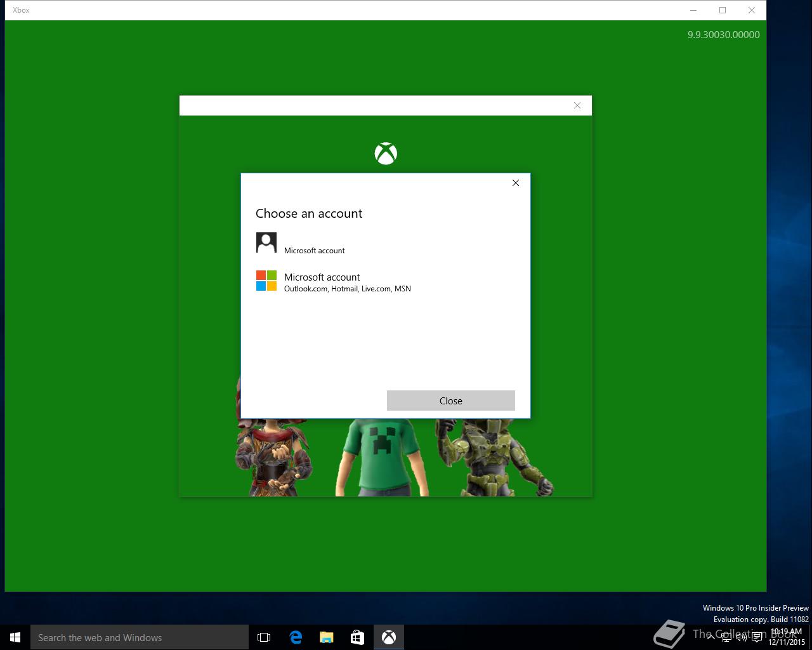This screenshot has height=650, width=812.
Task: Click the Xbox app icon on the taskbar
Action: coord(389,637)
